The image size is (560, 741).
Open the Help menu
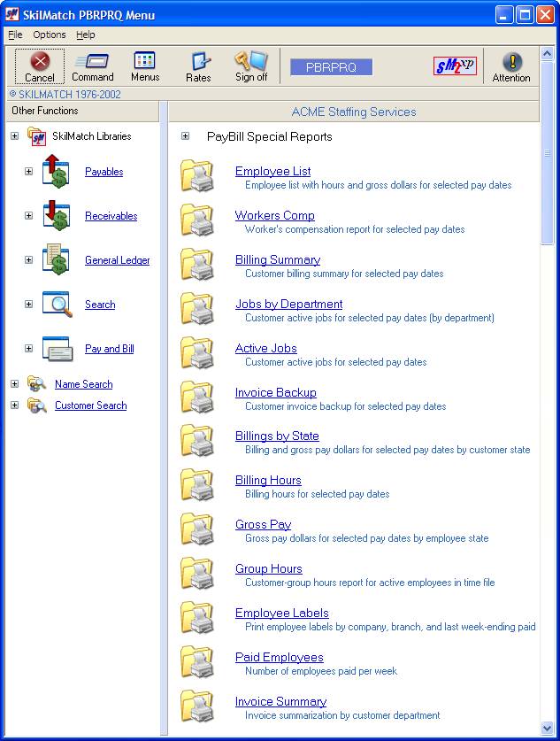(x=86, y=35)
